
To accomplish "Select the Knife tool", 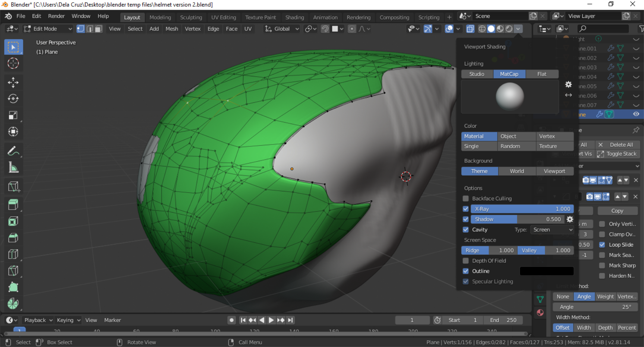I will (x=13, y=271).
